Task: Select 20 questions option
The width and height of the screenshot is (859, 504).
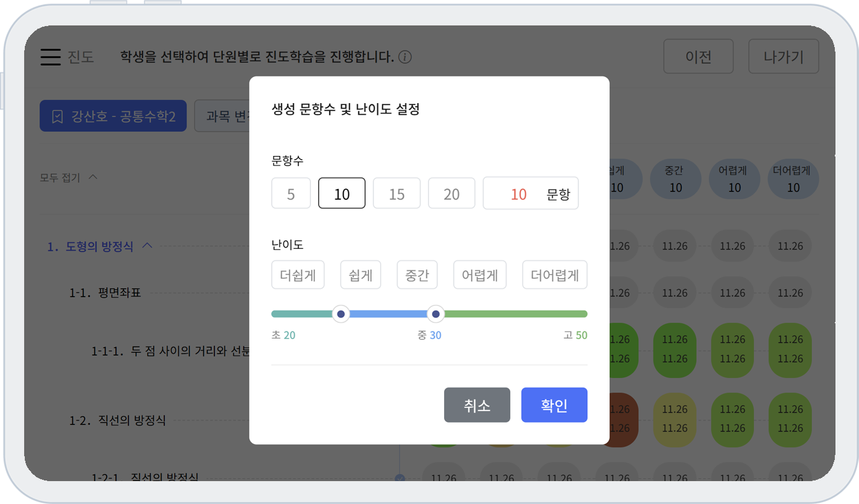Action: pyautogui.click(x=451, y=193)
